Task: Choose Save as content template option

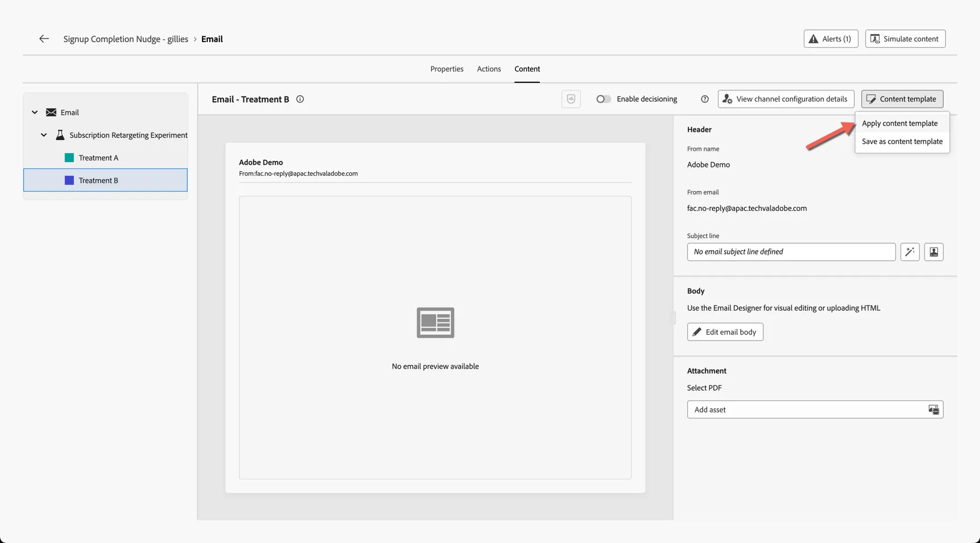Action: pos(902,141)
